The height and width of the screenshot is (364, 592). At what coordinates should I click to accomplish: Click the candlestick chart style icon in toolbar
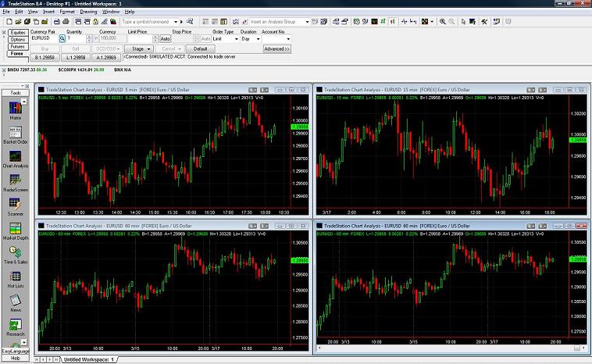393,22
